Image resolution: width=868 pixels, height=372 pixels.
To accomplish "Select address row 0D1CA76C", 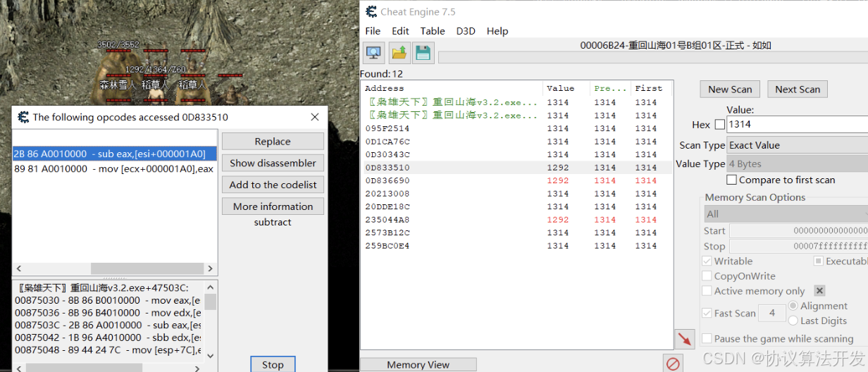I will tap(516, 142).
